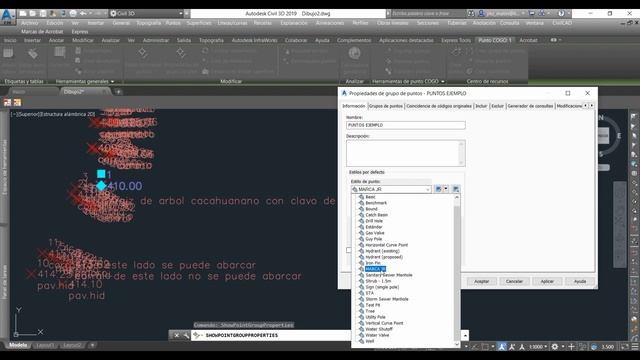The width and height of the screenshot is (640, 360).
Task: Open the Excluir tab
Action: coord(497,106)
